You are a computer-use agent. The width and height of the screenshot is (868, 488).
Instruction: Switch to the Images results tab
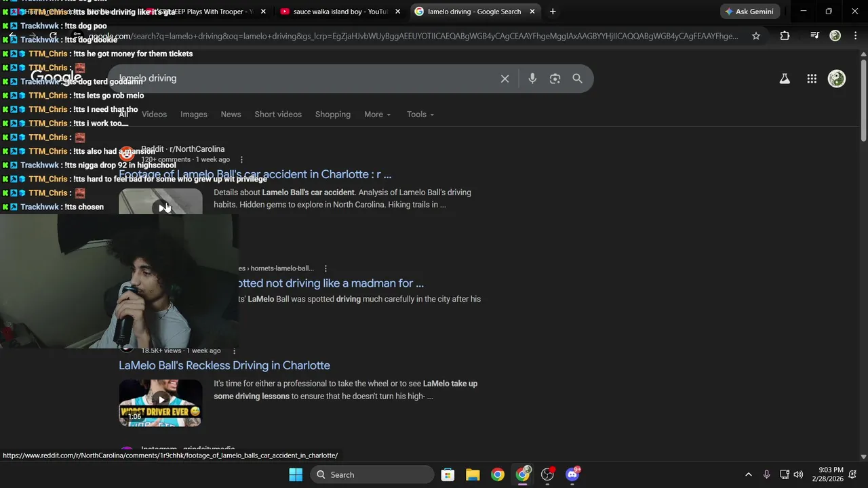(194, 115)
